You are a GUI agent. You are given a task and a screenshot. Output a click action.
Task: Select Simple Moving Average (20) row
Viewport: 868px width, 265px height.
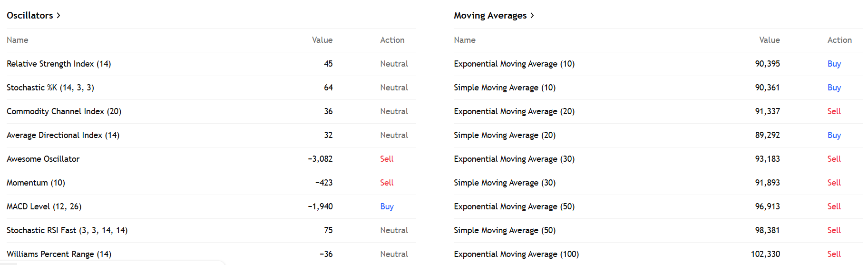(x=504, y=135)
